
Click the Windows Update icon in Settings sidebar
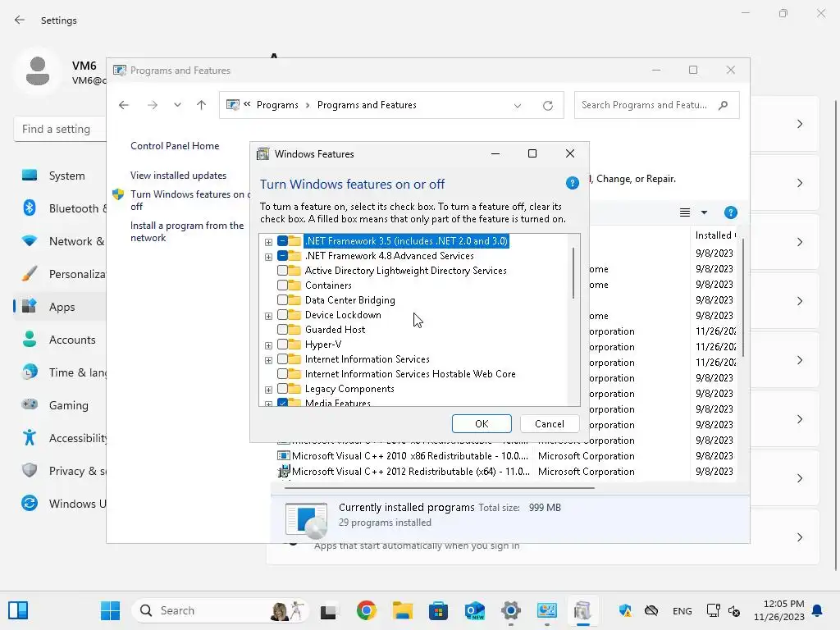point(30,503)
